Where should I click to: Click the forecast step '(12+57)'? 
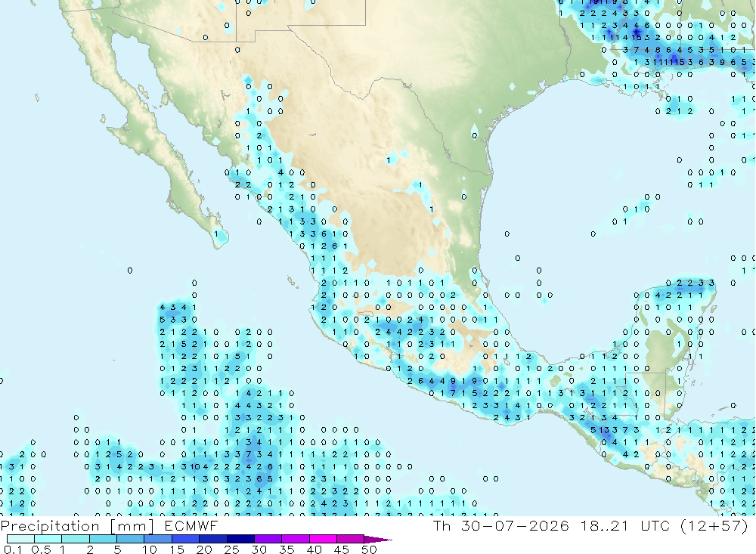(x=714, y=525)
